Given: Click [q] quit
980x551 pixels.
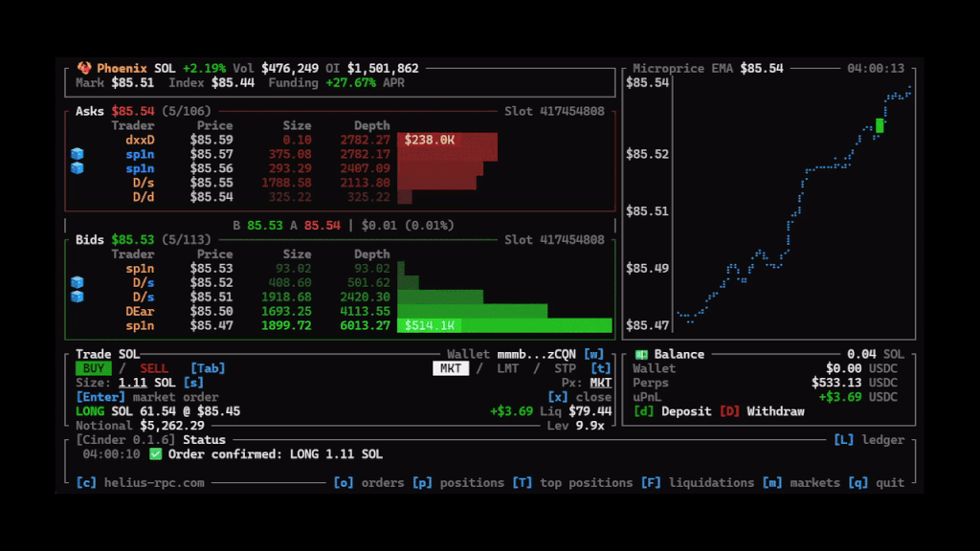Looking at the screenshot, I should pos(877,483).
